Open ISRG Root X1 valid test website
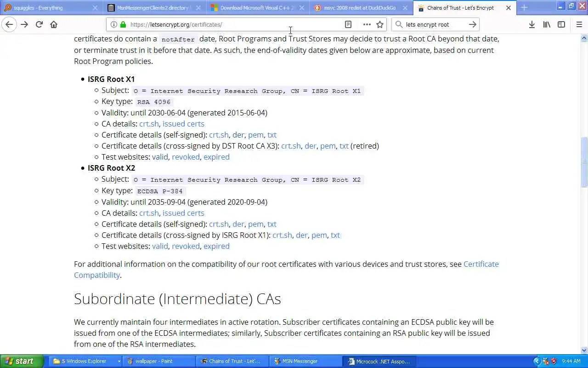 click(x=160, y=157)
